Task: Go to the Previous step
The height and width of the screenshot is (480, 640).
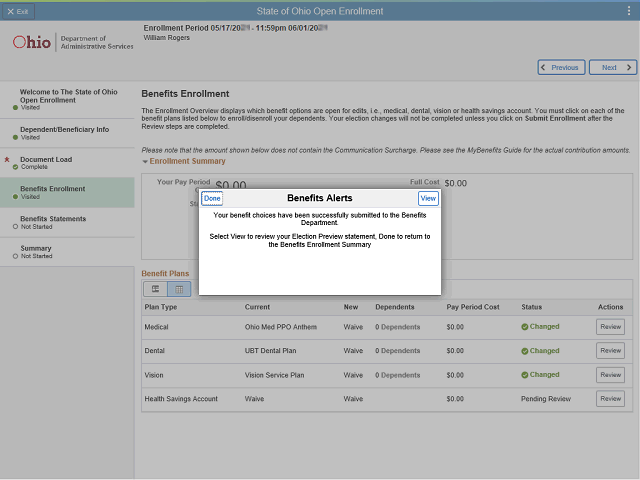Action: click(x=561, y=68)
